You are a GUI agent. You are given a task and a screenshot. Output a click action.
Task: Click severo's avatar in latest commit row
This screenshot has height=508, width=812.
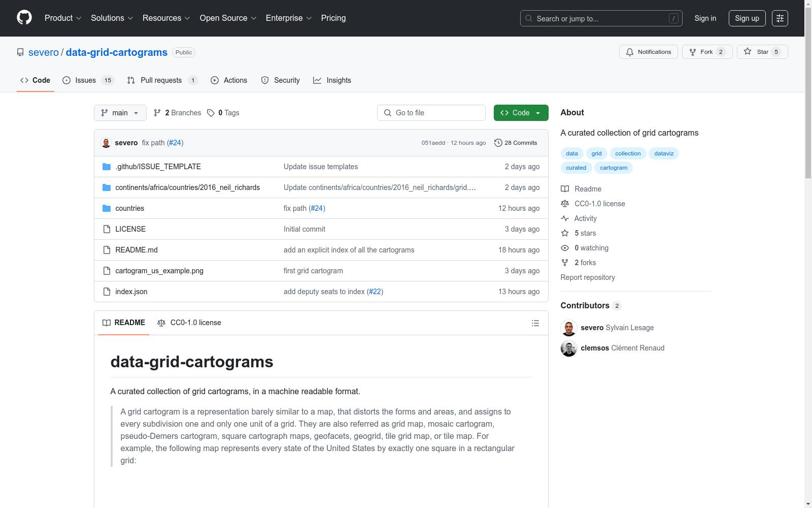click(x=106, y=143)
